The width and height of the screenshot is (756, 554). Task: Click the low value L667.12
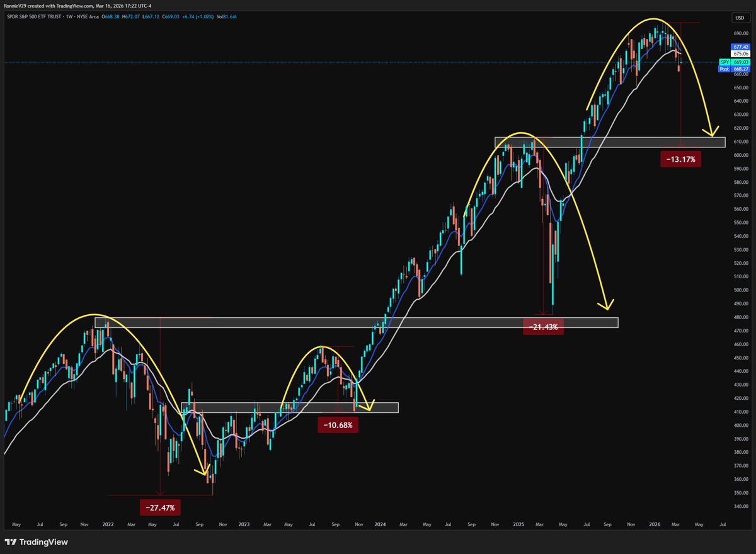(151, 16)
